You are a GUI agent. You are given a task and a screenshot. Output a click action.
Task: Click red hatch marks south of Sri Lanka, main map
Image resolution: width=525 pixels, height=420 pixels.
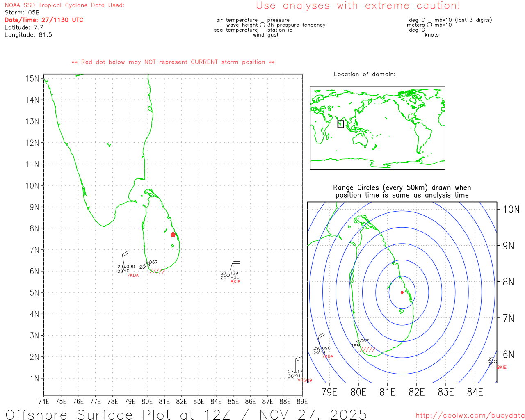[157, 271]
